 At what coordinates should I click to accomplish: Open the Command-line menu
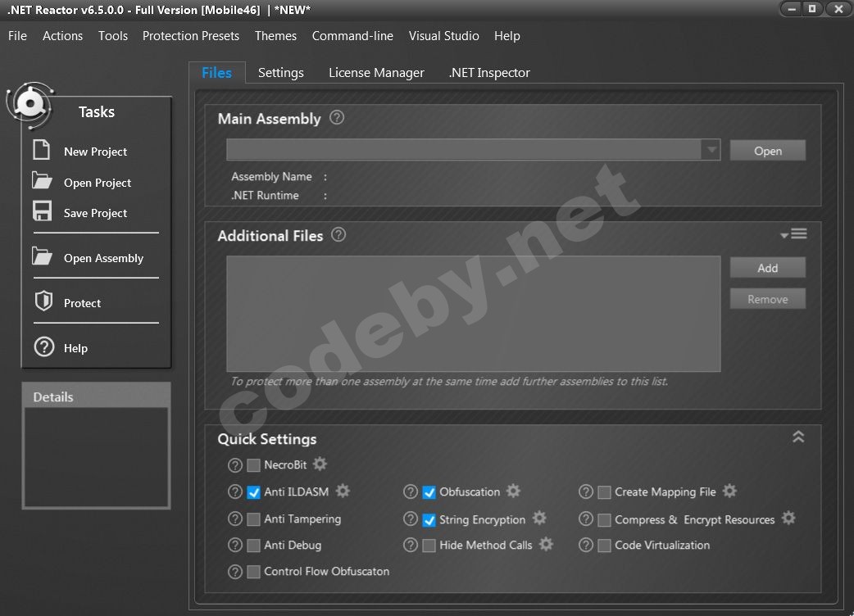point(352,36)
